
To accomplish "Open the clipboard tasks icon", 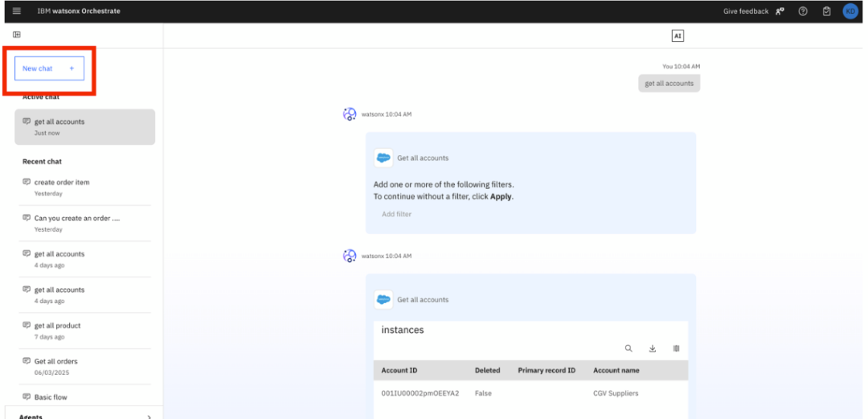I will click(826, 11).
